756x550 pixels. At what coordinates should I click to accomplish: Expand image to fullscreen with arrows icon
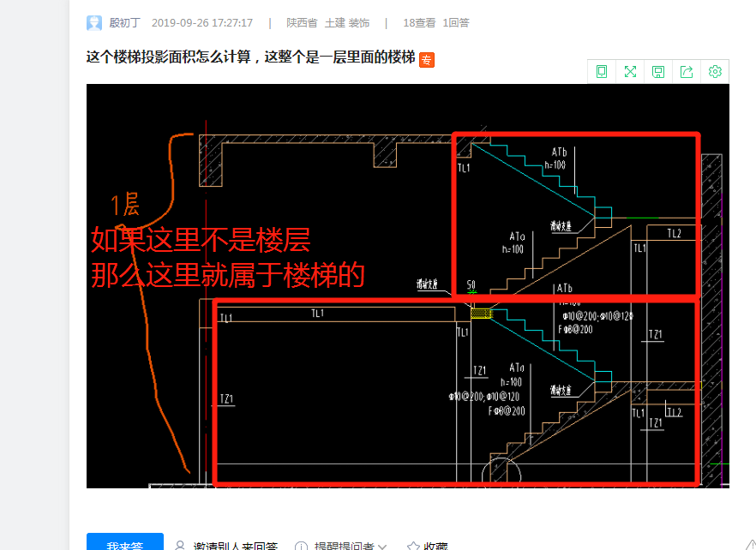[x=630, y=72]
